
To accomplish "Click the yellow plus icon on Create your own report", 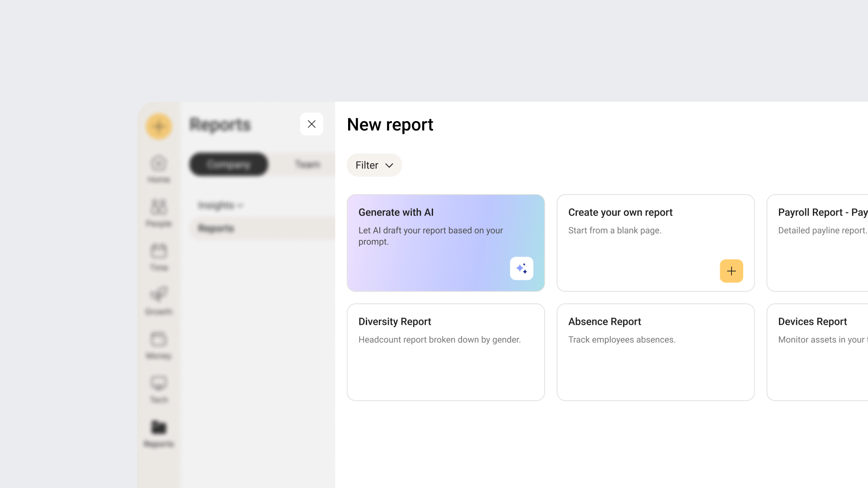I will pos(731,271).
